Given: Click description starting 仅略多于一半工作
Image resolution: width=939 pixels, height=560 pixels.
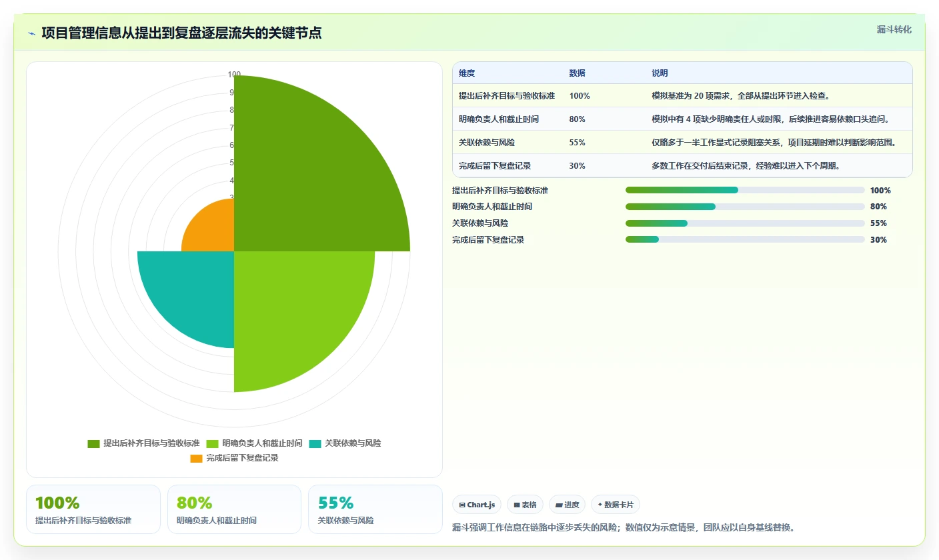Looking at the screenshot, I should [776, 143].
